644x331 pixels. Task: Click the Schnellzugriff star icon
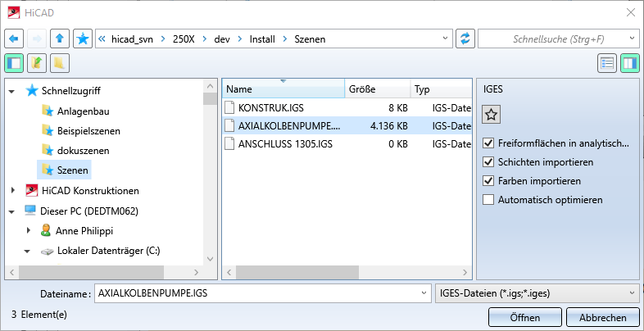pyautogui.click(x=32, y=90)
